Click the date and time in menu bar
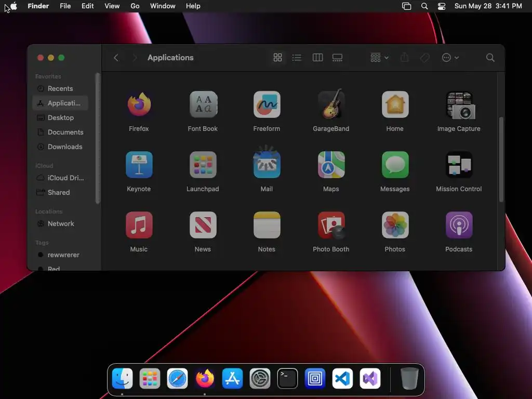 point(488,6)
